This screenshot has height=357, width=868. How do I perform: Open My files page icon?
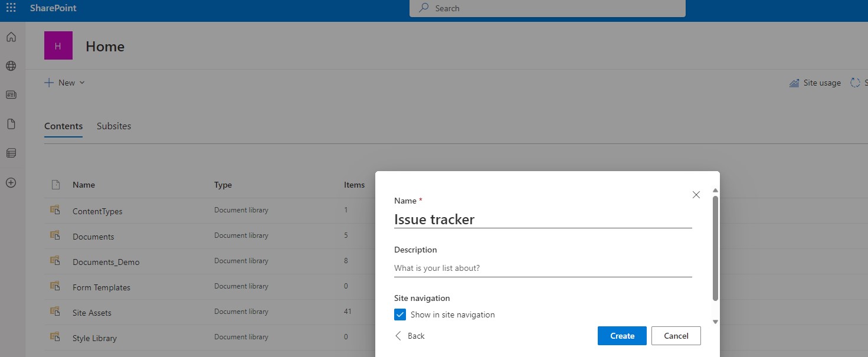point(11,124)
